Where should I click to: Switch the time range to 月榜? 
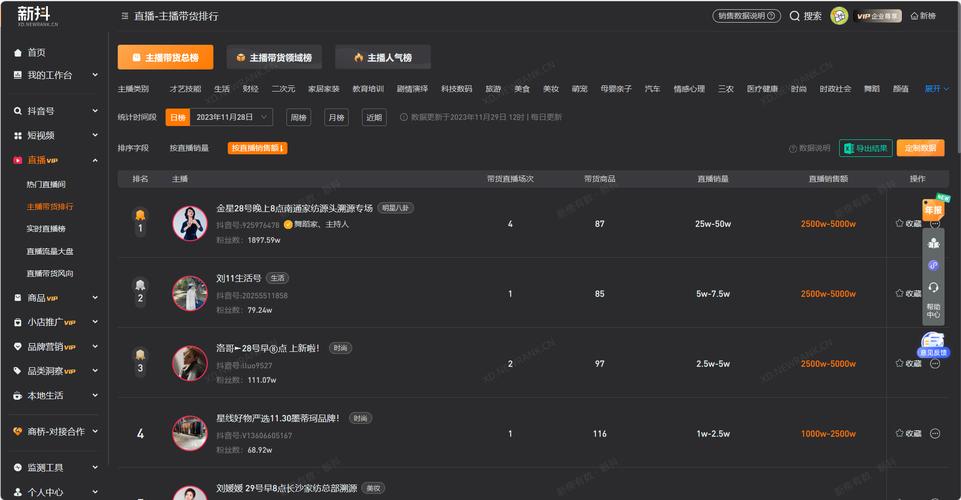(336, 117)
